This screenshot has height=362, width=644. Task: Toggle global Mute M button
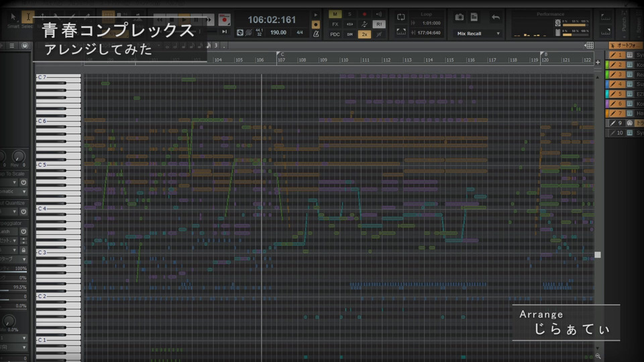point(335,14)
